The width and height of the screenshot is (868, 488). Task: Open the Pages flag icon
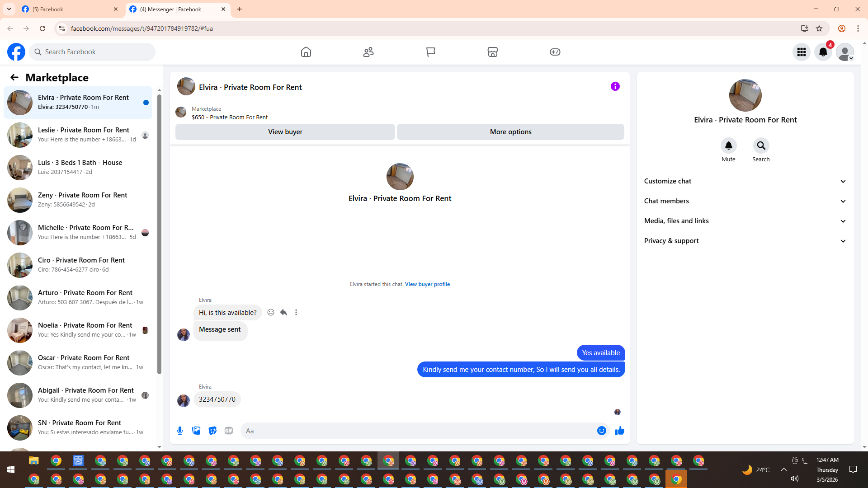[x=431, y=52]
